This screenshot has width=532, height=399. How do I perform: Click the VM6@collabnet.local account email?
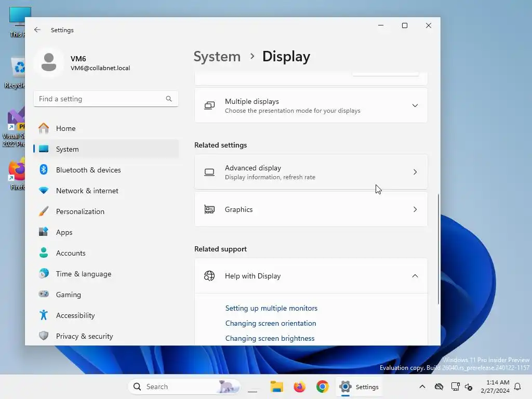coord(100,68)
